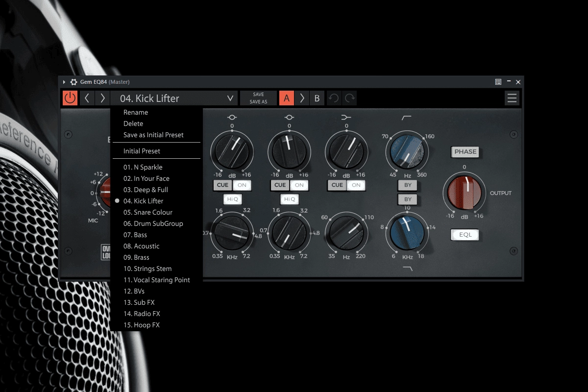Click second band KHz frequency knob

(x=290, y=233)
